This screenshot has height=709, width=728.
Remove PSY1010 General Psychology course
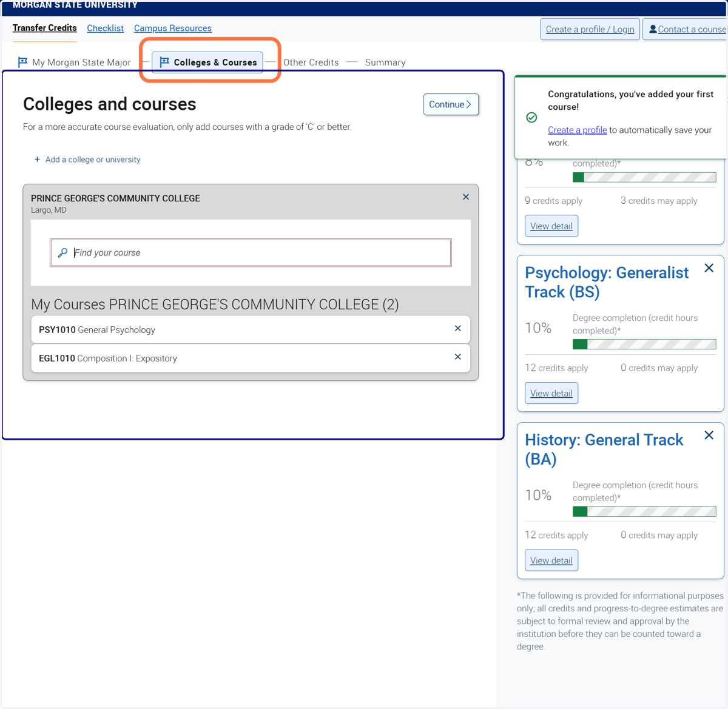(458, 328)
